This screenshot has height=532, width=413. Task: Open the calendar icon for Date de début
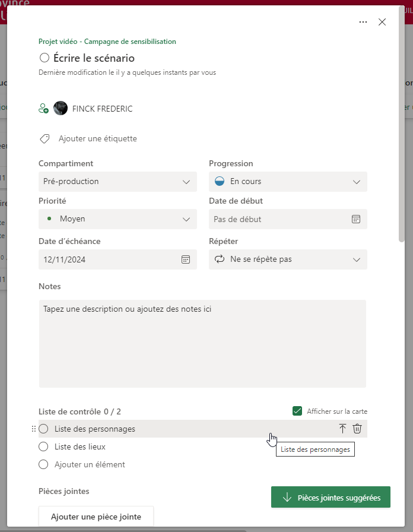tap(355, 219)
